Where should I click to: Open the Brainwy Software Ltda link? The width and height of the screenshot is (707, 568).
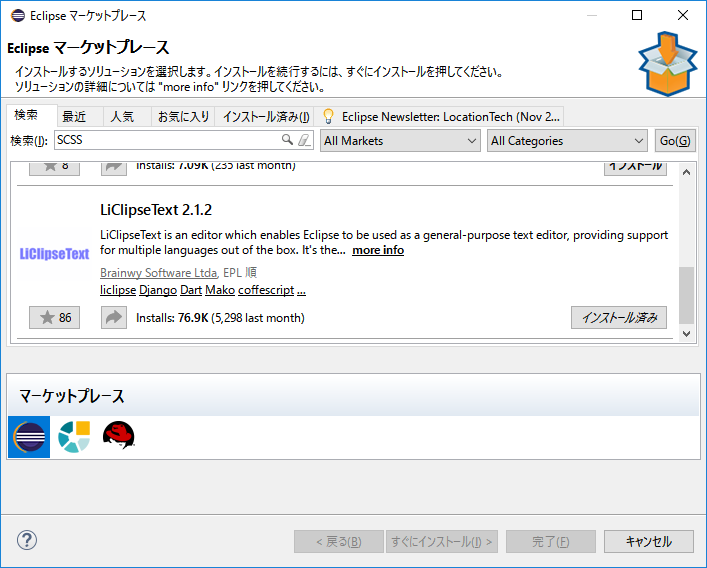158,273
